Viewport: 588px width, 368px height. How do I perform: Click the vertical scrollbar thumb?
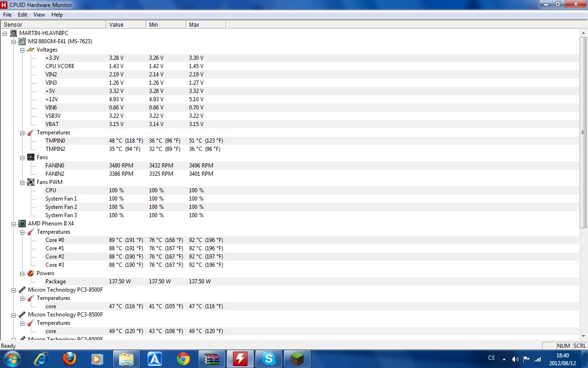tap(583, 132)
